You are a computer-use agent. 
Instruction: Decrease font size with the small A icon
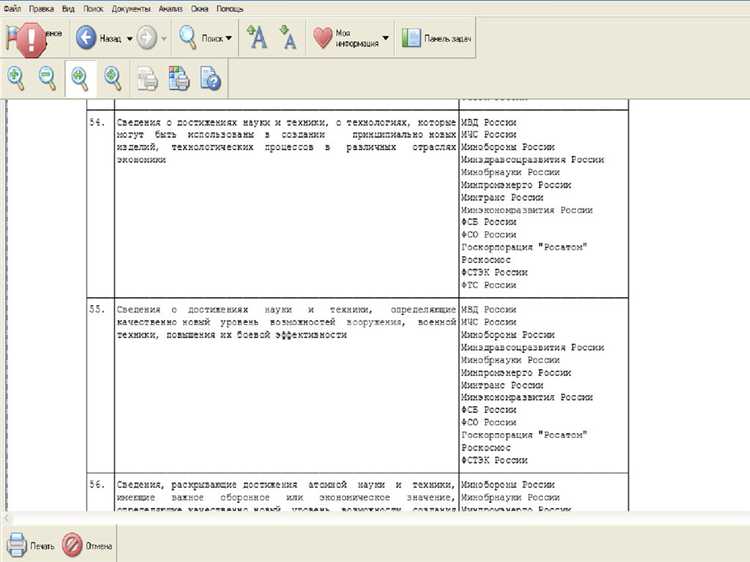pos(288,38)
